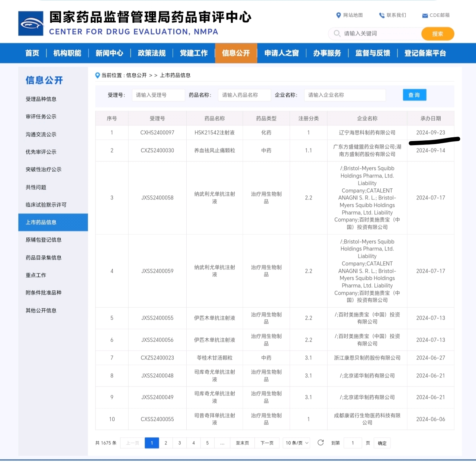
Task: Click drug name HSK21542注射液
Action: (x=215, y=132)
